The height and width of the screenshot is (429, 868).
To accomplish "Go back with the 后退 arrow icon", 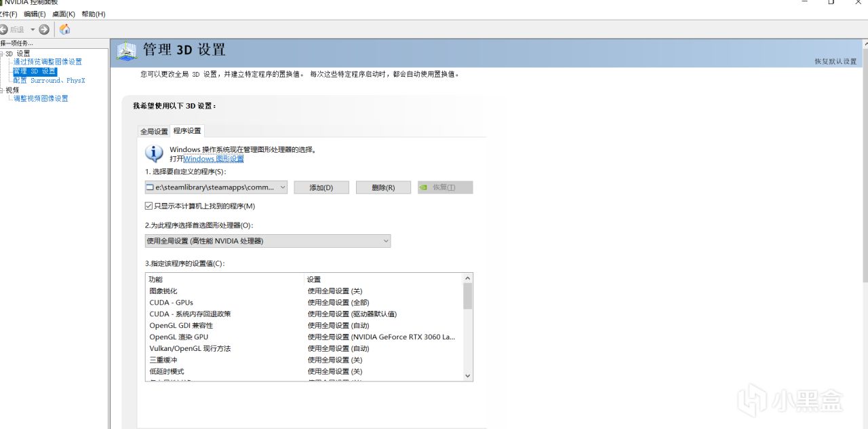I will 3,29.
